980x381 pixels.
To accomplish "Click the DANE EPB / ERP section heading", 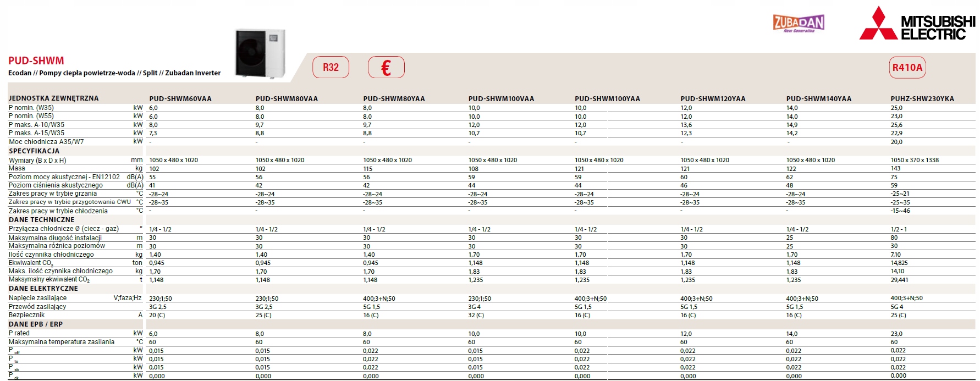I will tap(35, 324).
